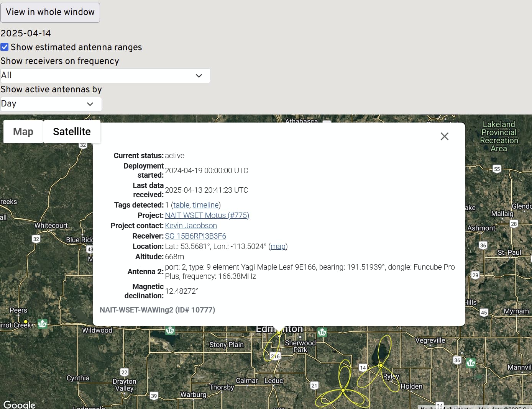
Task: Open the receiver frequency dropdown set to All
Action: (x=105, y=76)
